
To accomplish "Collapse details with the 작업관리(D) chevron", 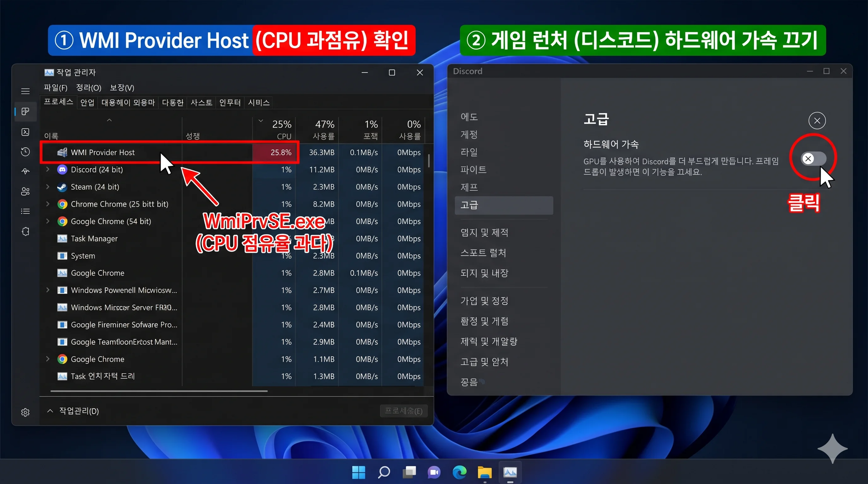I will click(50, 411).
